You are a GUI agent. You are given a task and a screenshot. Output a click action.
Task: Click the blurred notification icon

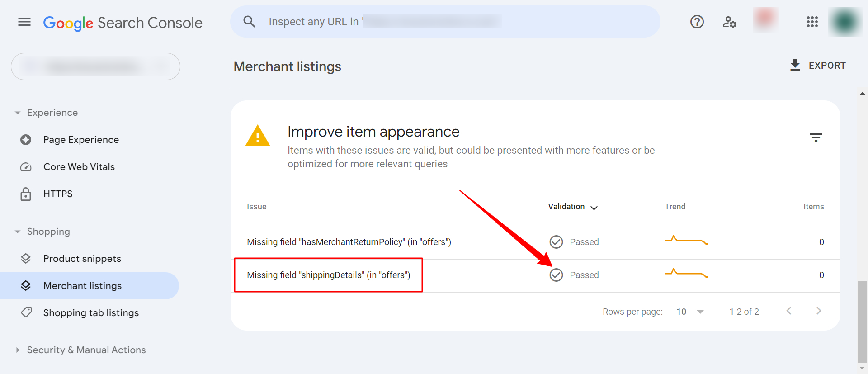pyautogui.click(x=765, y=20)
